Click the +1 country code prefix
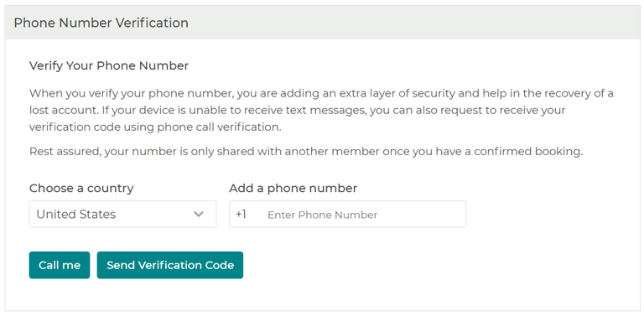Screen dimensions: 644x317 (241, 215)
